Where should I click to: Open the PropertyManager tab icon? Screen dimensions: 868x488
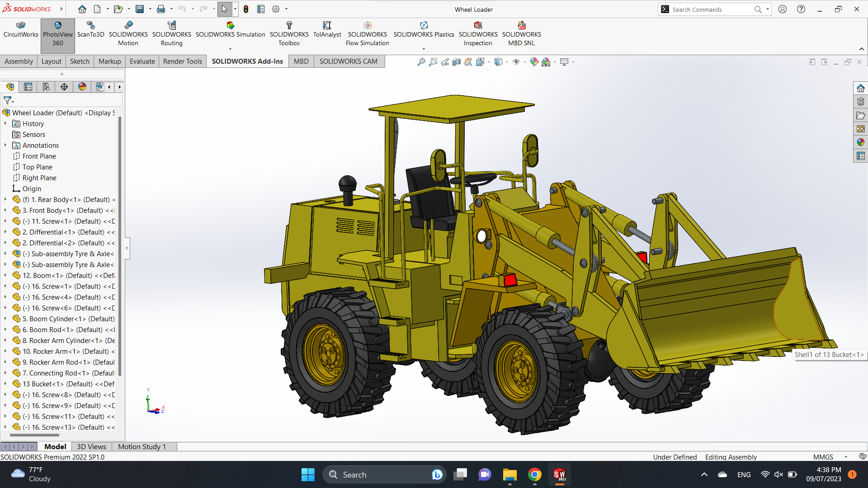(x=28, y=87)
